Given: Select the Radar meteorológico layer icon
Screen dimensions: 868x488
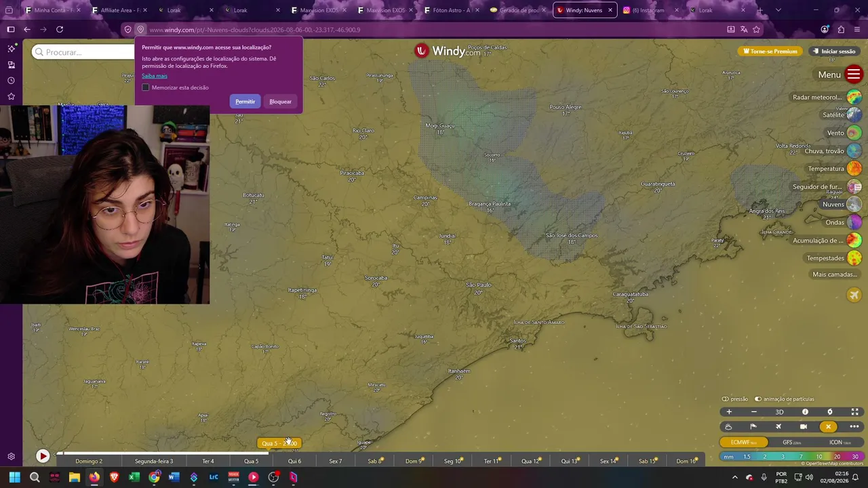Looking at the screenshot, I should (x=854, y=97).
